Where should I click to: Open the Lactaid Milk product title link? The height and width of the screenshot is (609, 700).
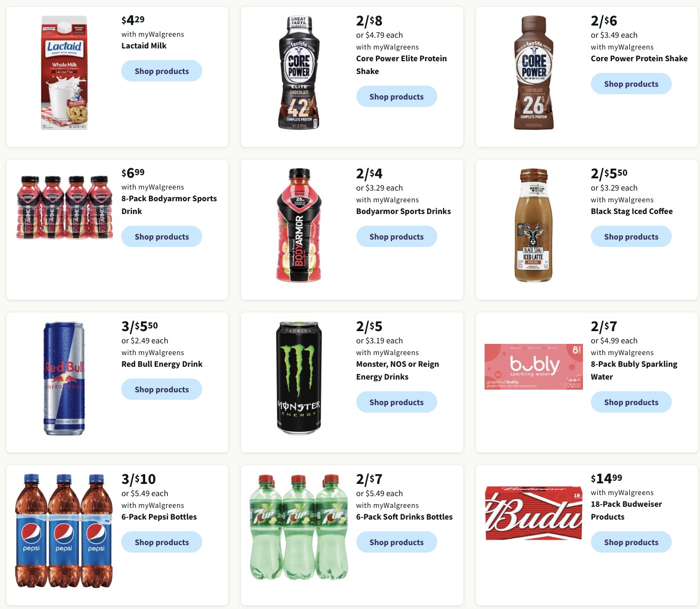pos(144,46)
